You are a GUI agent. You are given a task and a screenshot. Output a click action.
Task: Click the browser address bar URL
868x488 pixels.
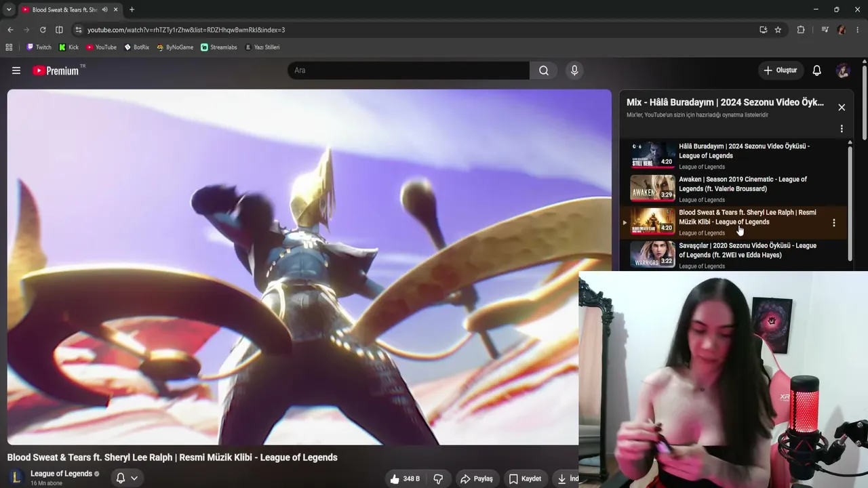click(186, 30)
